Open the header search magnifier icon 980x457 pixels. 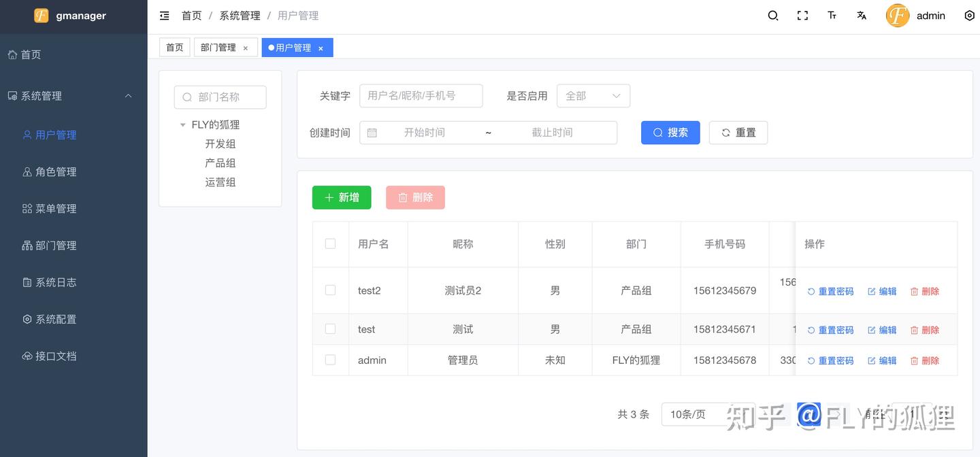(x=773, y=16)
